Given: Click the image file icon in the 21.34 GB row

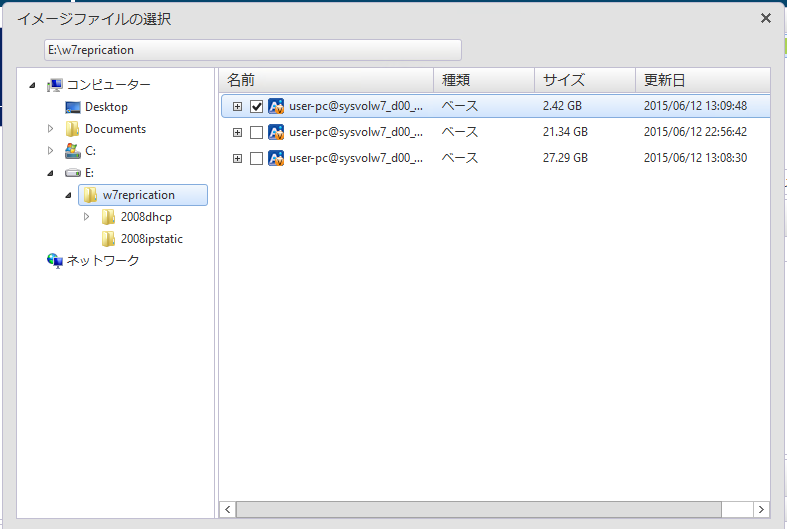Looking at the screenshot, I should 276,132.
